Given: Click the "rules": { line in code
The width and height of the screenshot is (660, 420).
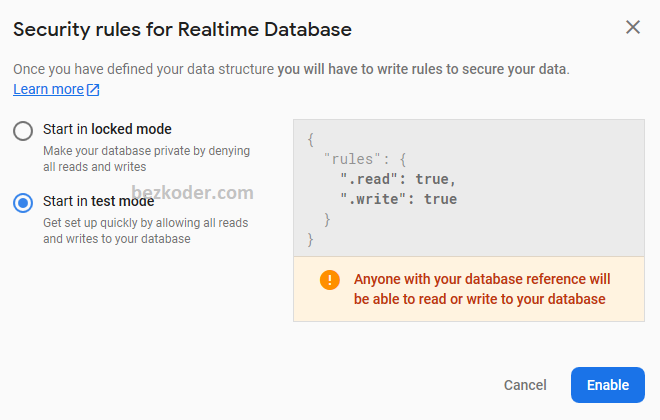Looking at the screenshot, I should 366,159.
